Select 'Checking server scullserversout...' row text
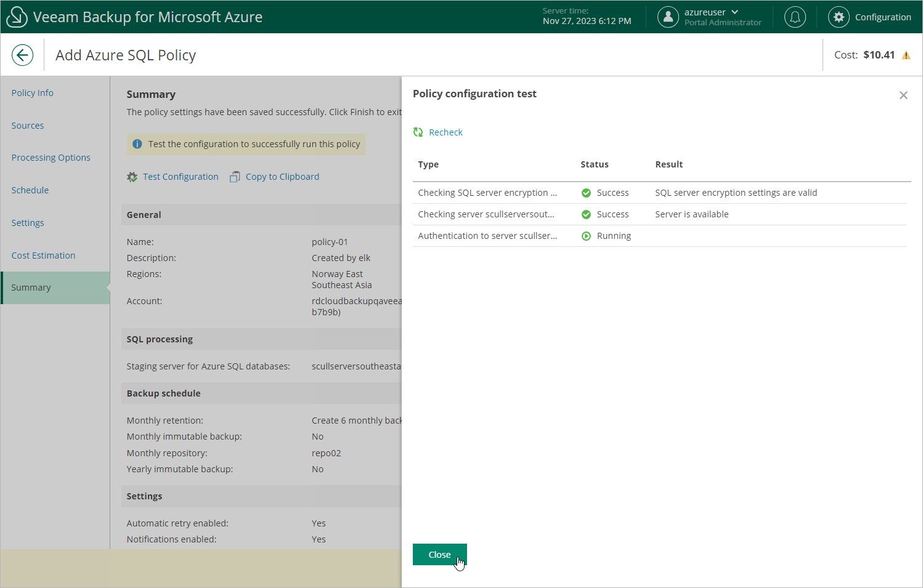Screen dimensions: 923x588 [486, 214]
